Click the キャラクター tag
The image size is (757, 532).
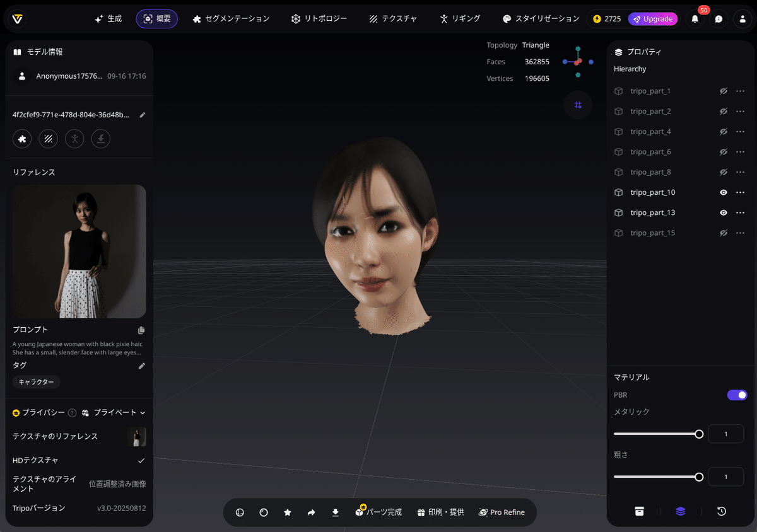(37, 382)
